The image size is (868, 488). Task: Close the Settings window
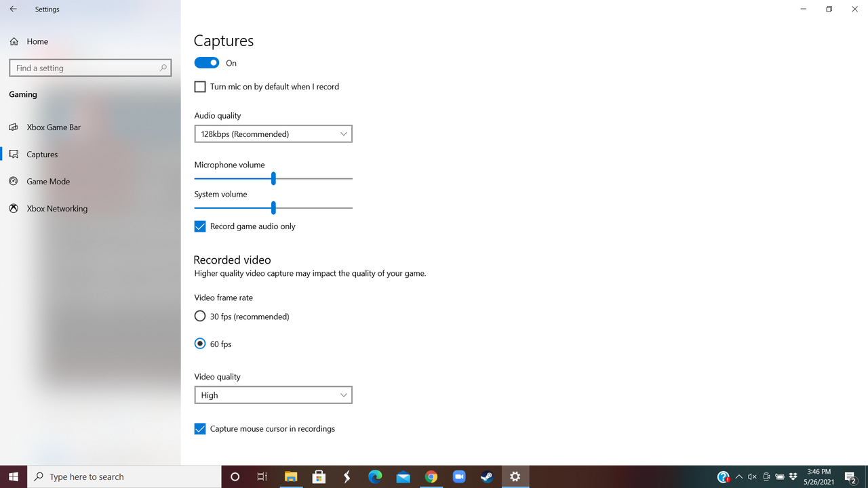(854, 9)
